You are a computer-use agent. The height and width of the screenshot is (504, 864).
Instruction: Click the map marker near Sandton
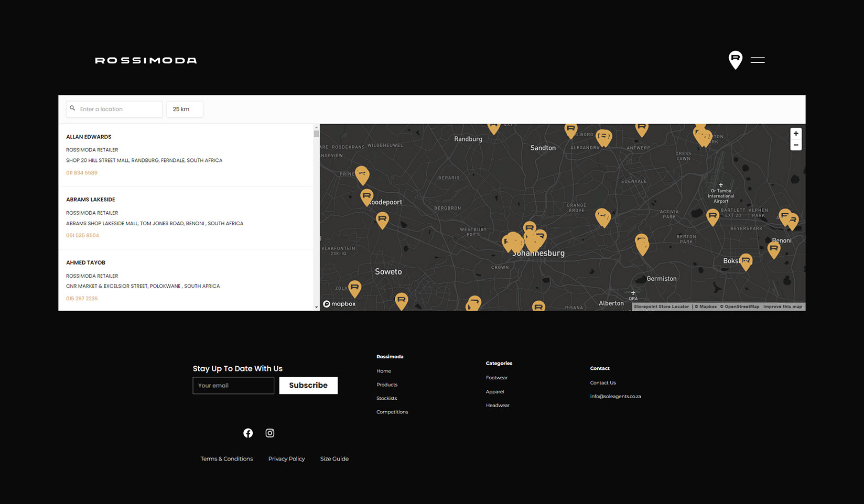570,129
